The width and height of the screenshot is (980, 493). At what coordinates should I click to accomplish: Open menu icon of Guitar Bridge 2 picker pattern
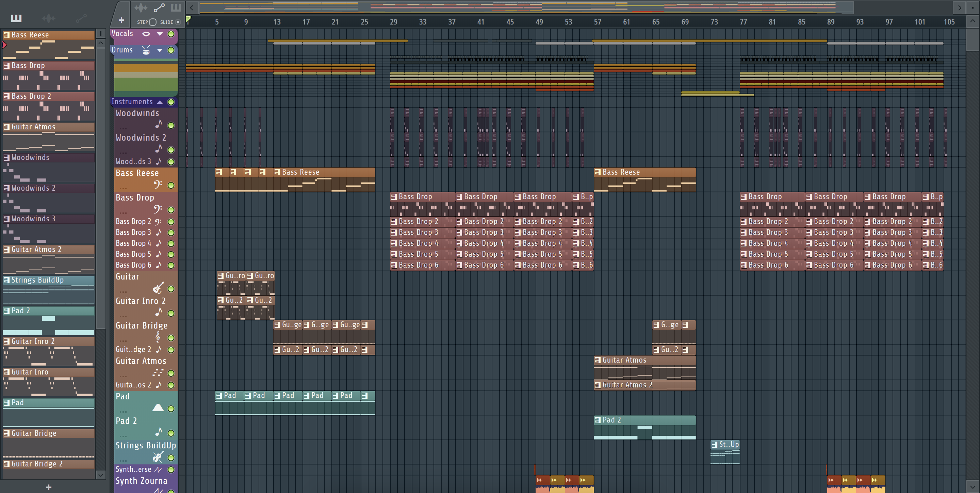(x=6, y=464)
